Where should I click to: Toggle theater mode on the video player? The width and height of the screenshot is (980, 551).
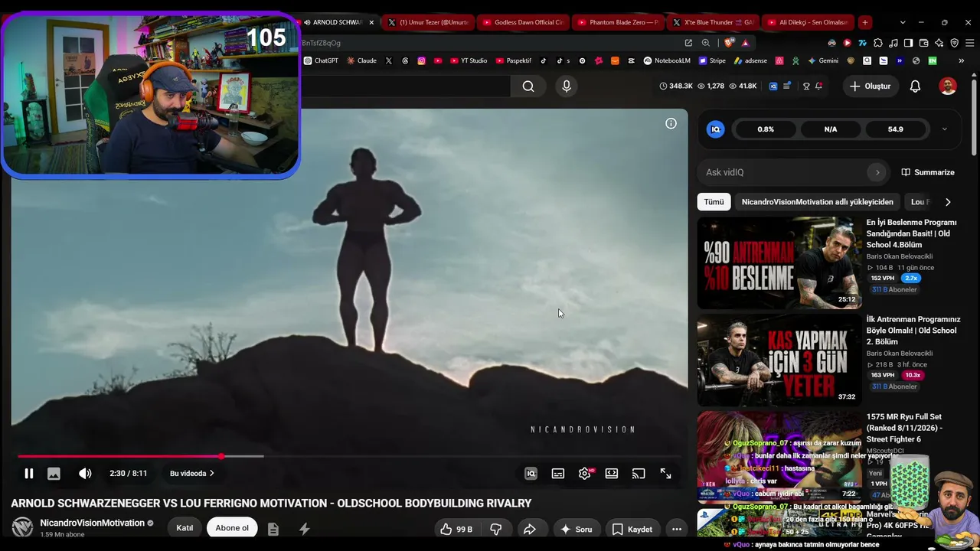click(x=612, y=474)
